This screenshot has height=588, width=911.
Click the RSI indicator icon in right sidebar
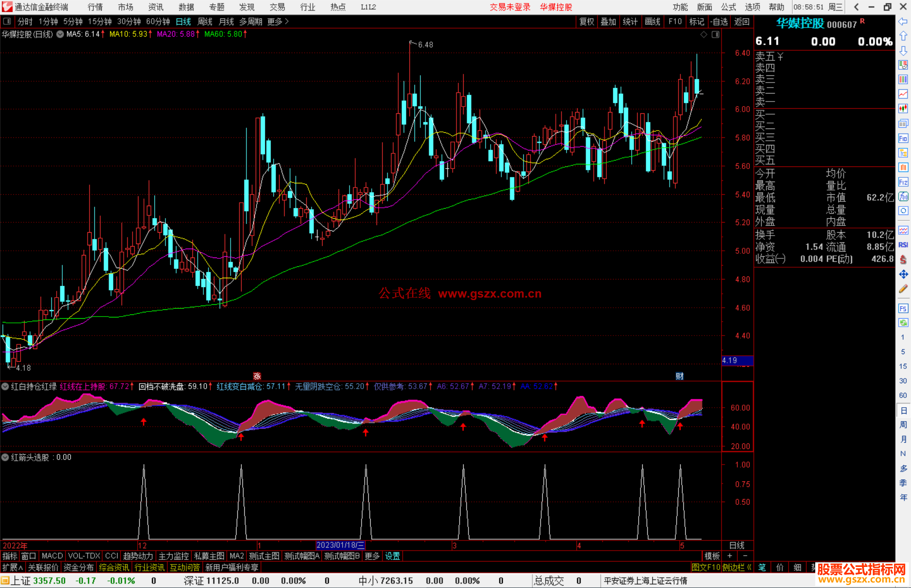[903, 245]
